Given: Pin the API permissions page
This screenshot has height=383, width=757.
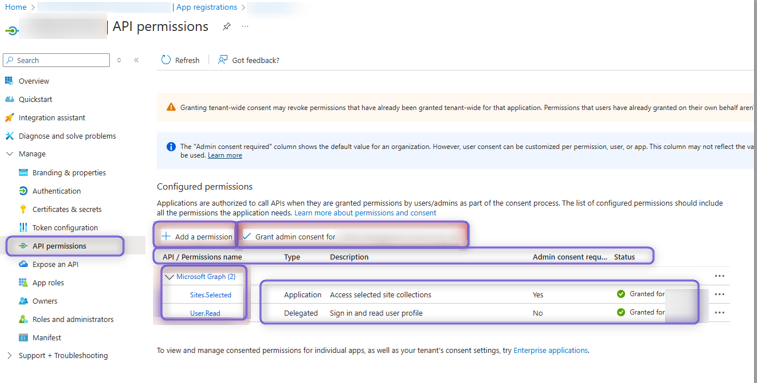Looking at the screenshot, I should [x=226, y=27].
